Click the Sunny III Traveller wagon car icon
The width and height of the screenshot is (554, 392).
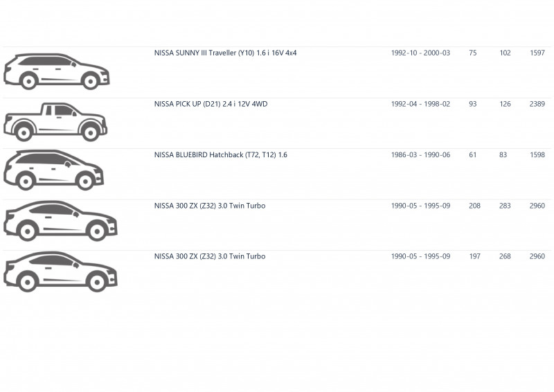point(57,71)
